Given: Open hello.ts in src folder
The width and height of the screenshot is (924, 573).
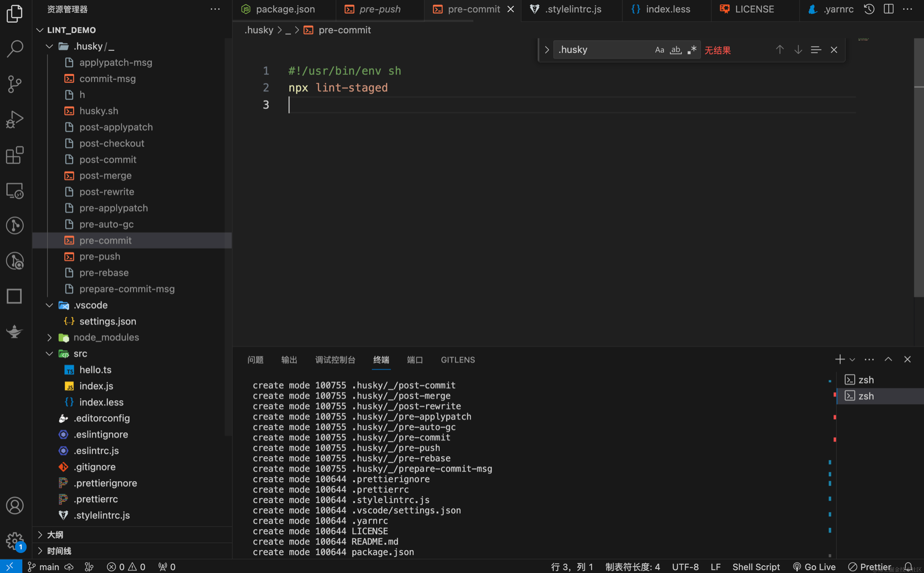Looking at the screenshot, I should coord(95,370).
